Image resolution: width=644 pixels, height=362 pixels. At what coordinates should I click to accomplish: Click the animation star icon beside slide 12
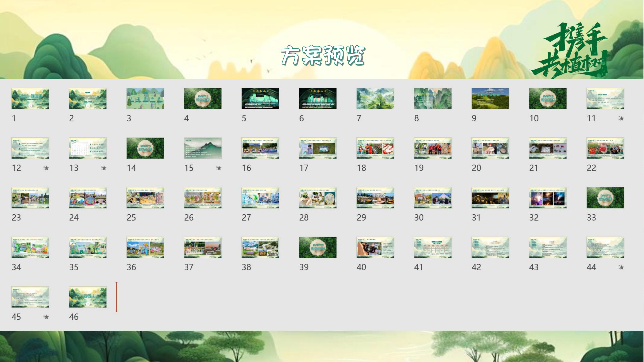point(46,168)
